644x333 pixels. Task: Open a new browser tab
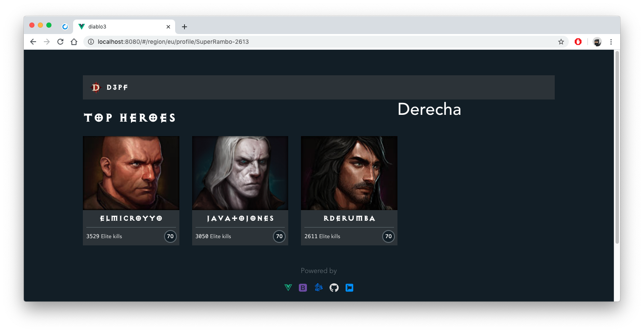pos(184,27)
